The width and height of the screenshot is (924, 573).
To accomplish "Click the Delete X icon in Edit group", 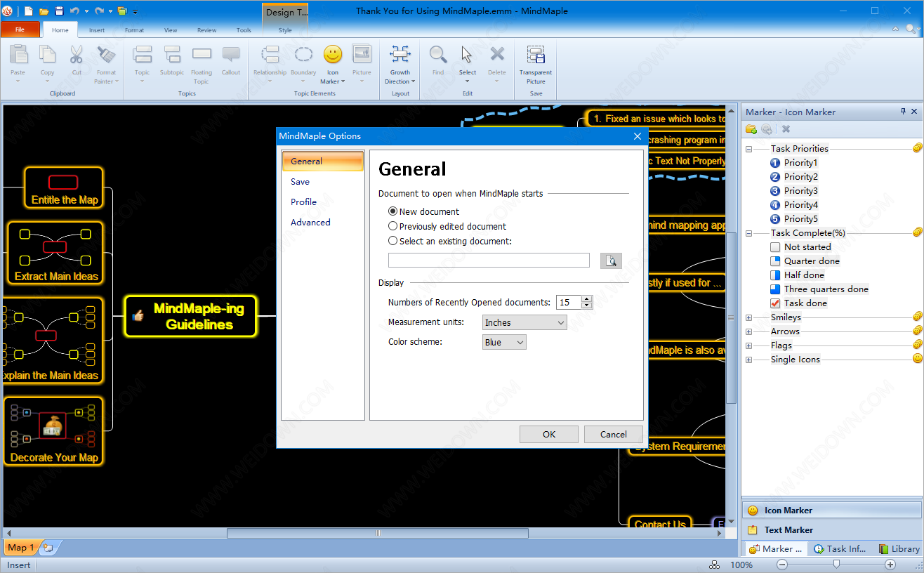I will (x=497, y=55).
